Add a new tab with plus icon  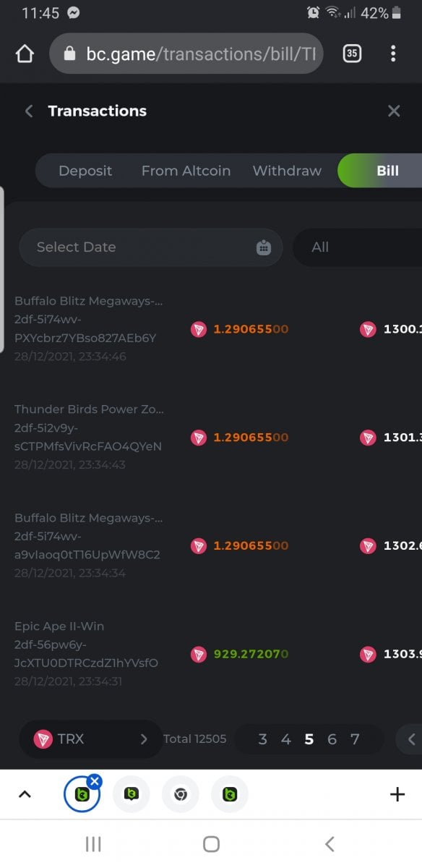click(397, 794)
